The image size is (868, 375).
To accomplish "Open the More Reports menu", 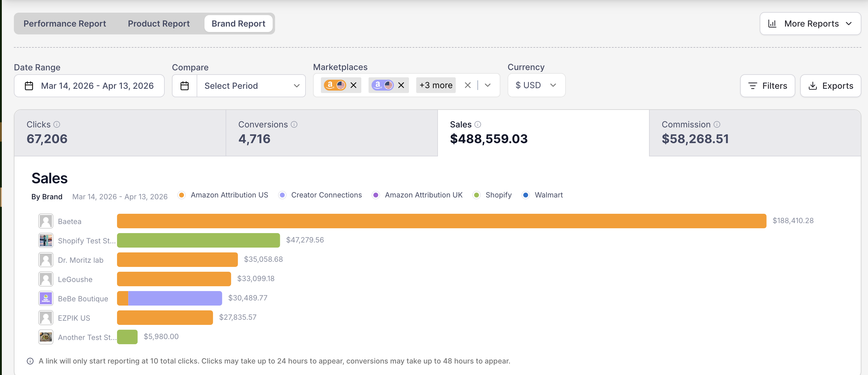I will [810, 23].
